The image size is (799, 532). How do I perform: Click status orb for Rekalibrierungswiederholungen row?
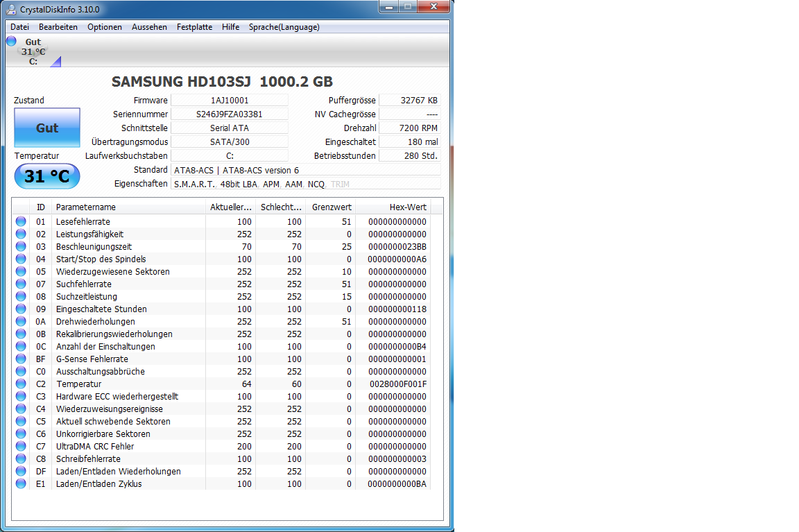click(21, 334)
